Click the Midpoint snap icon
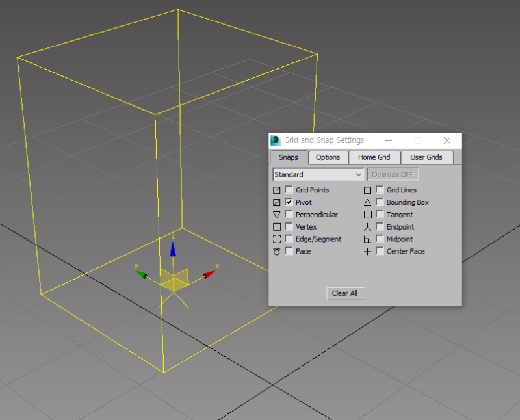 click(367, 239)
